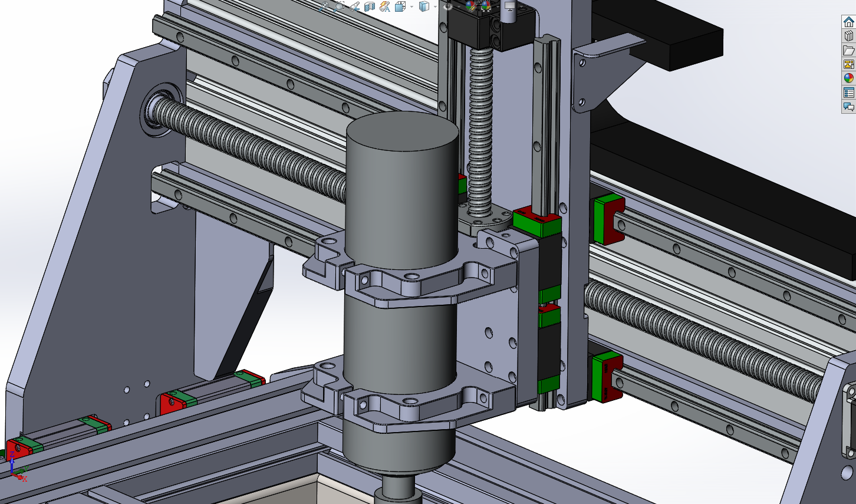Open the Design Library task pane tab
This screenshot has height=504, width=856.
(x=848, y=36)
